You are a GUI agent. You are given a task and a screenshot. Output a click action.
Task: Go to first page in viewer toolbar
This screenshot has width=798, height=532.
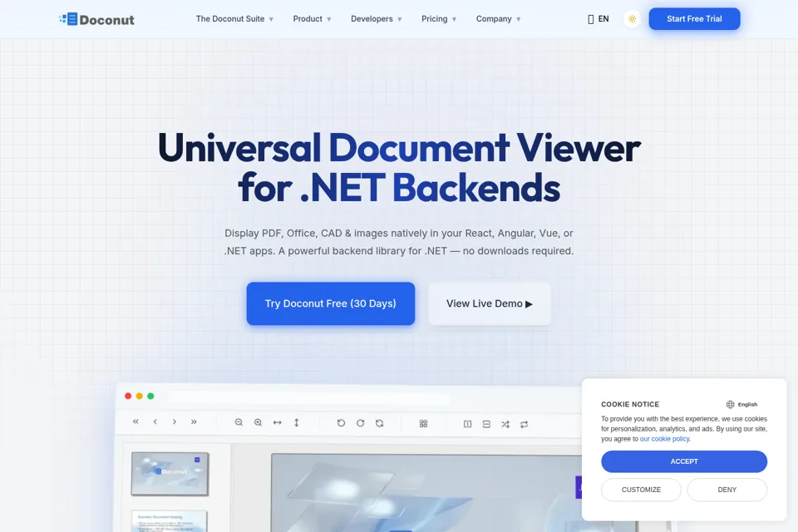[x=135, y=421]
